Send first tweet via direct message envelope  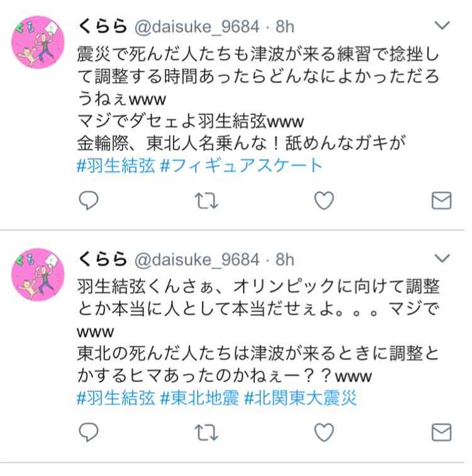click(441, 201)
